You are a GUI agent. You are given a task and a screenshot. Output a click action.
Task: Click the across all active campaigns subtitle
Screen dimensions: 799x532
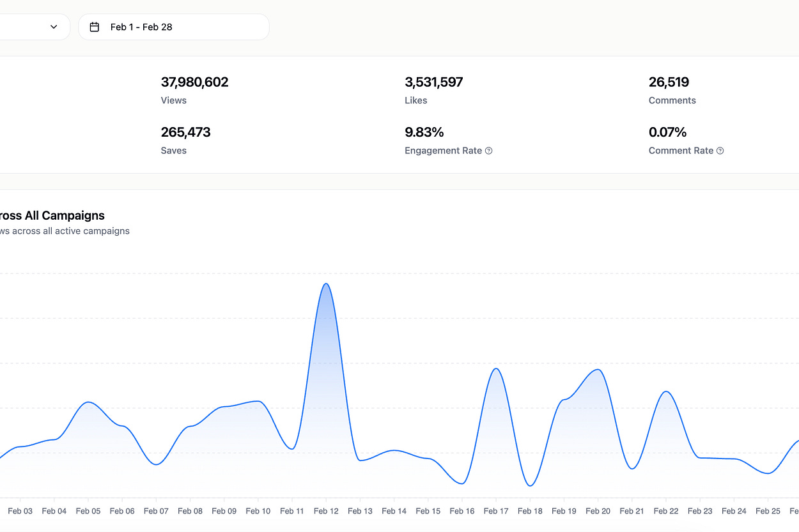65,231
